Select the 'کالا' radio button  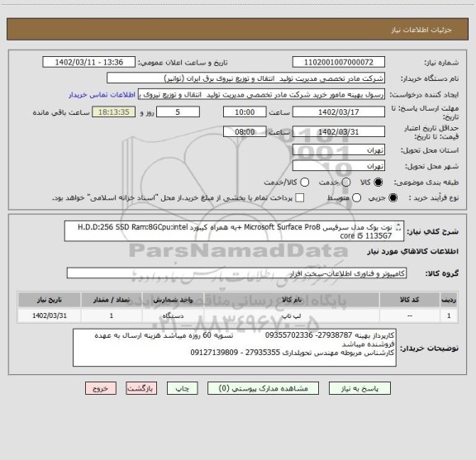[x=378, y=183]
